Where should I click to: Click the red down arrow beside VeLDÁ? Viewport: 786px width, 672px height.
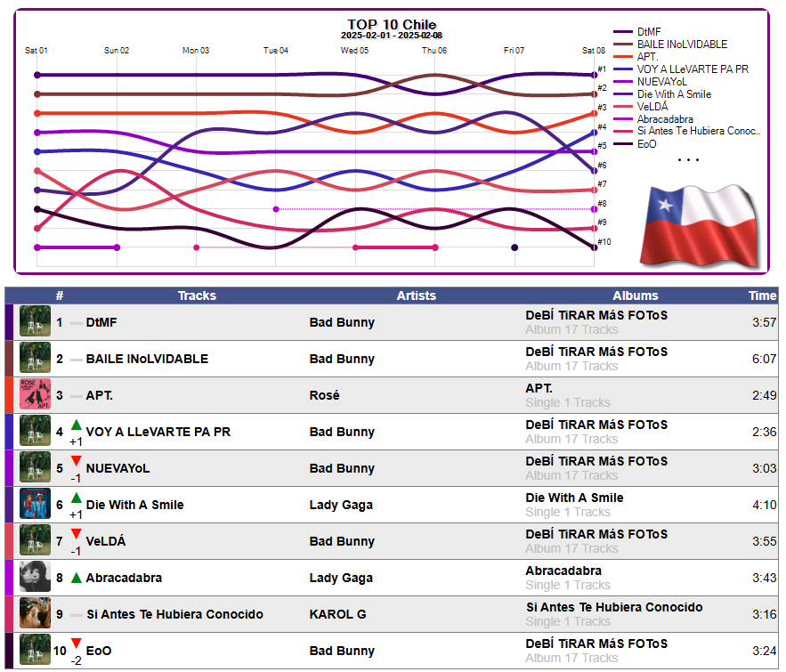coord(77,534)
